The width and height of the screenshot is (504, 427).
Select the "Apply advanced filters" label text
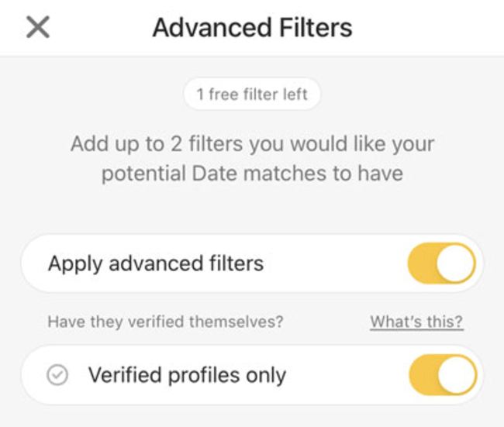pos(156,263)
